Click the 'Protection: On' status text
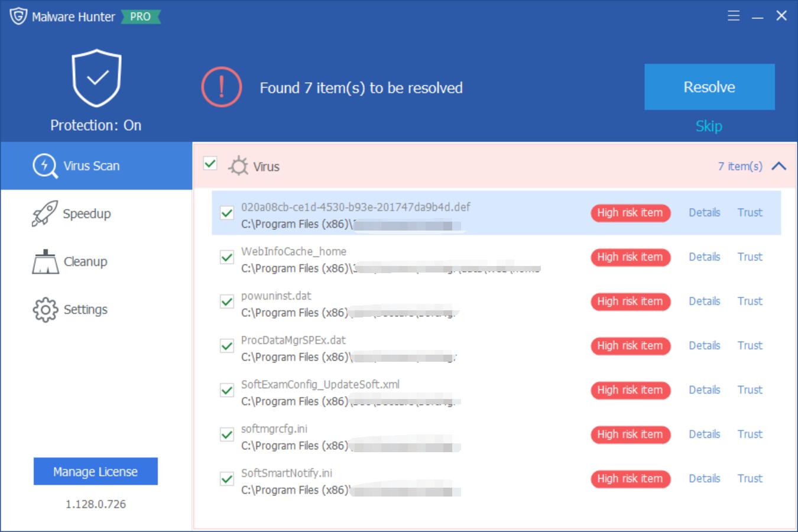 click(96, 125)
